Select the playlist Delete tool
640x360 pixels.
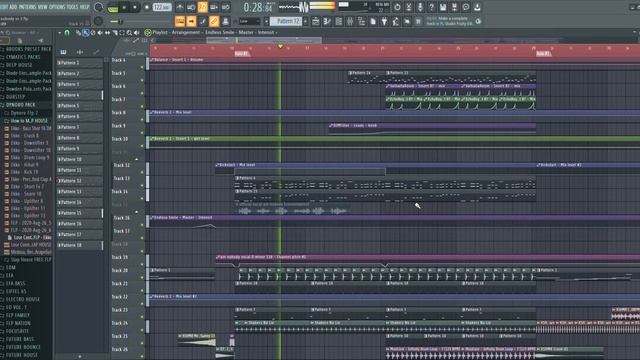[x=93, y=33]
